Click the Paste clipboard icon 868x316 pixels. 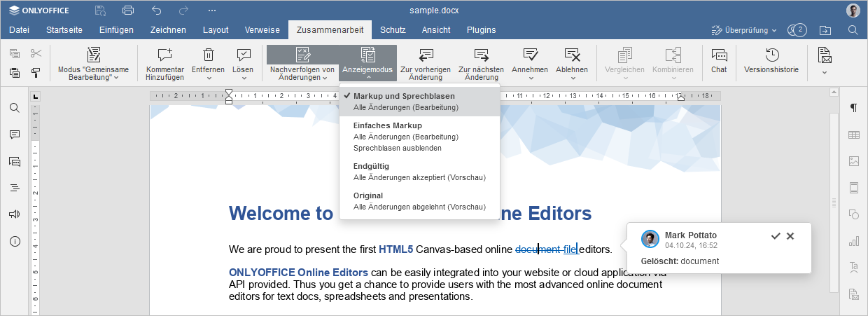15,72
